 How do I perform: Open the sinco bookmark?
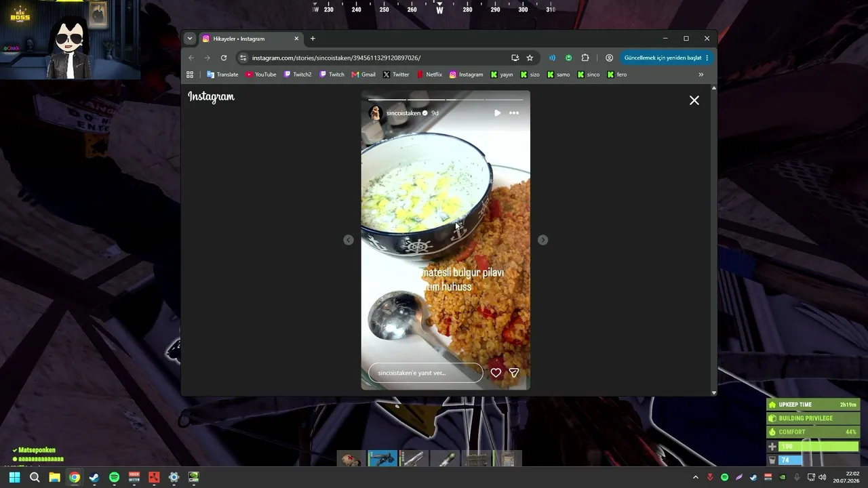589,75
